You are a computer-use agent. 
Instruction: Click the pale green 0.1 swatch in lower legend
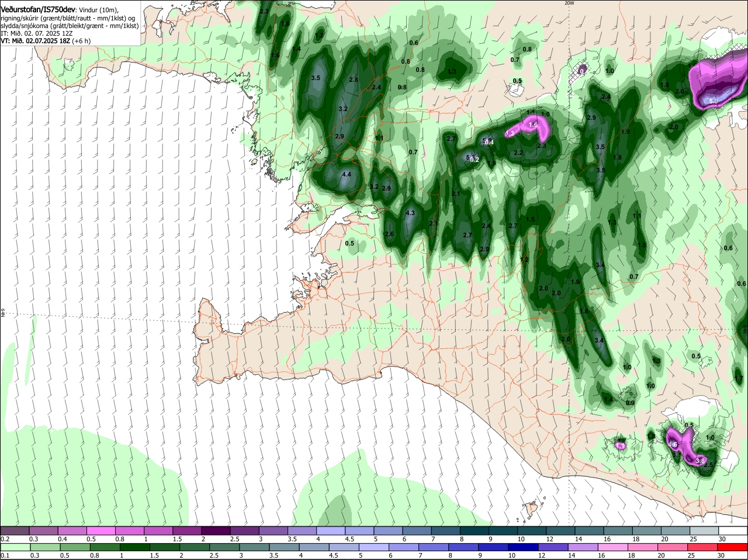pyautogui.click(x=15, y=547)
